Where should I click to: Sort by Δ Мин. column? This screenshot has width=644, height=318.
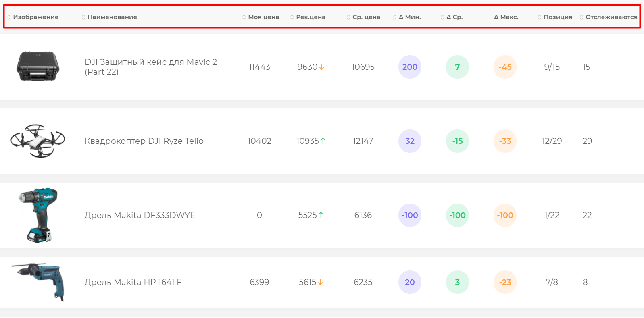point(407,17)
